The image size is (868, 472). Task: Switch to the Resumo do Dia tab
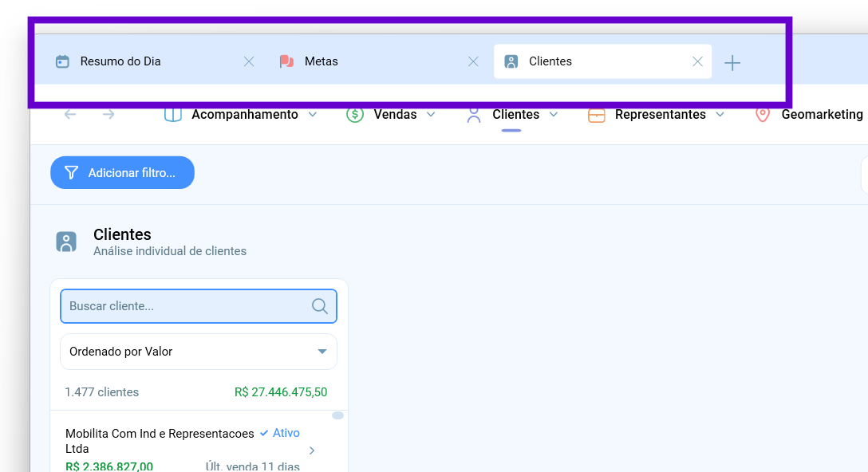(x=120, y=61)
